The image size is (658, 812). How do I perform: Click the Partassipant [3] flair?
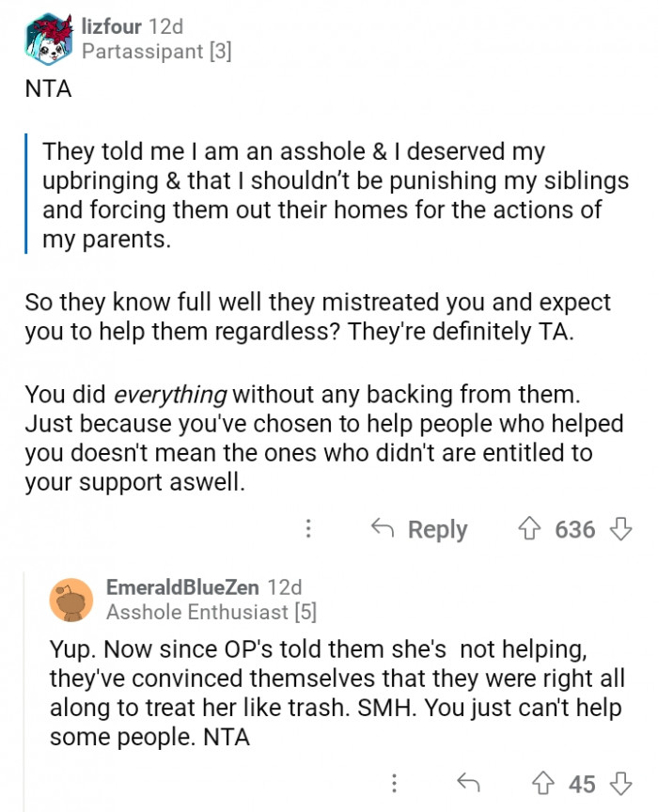[x=156, y=52]
